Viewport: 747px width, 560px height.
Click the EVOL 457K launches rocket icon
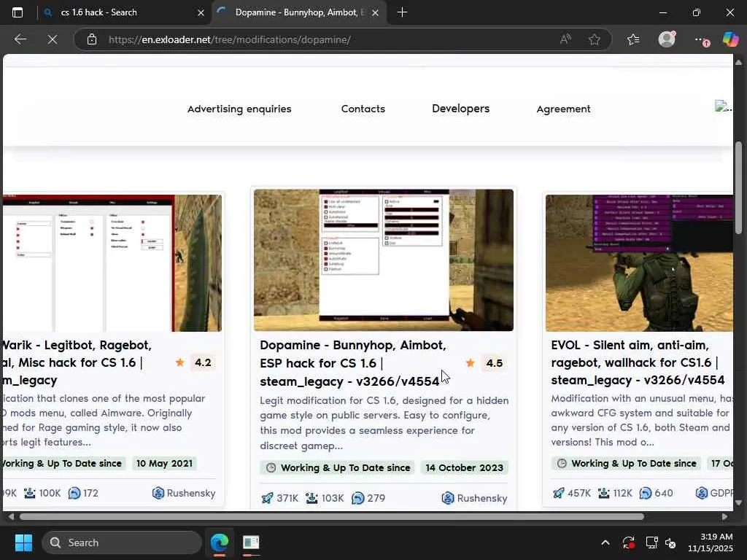coord(558,493)
